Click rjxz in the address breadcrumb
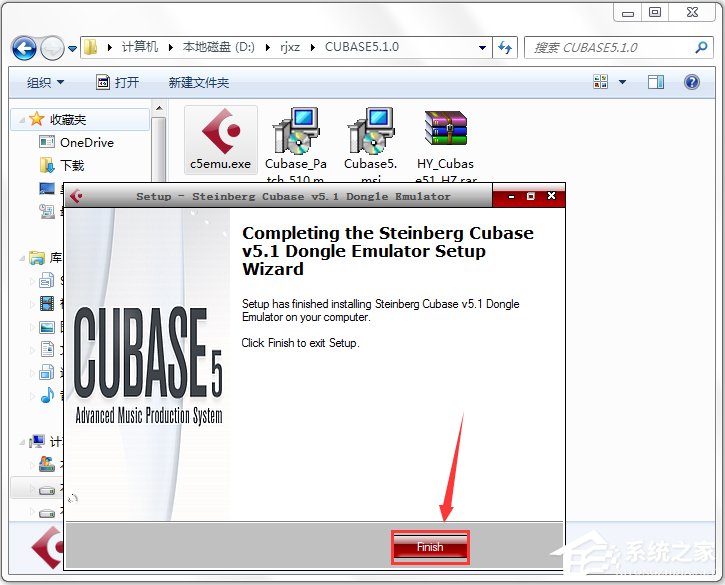Screen dimensions: 725x585 point(290,47)
